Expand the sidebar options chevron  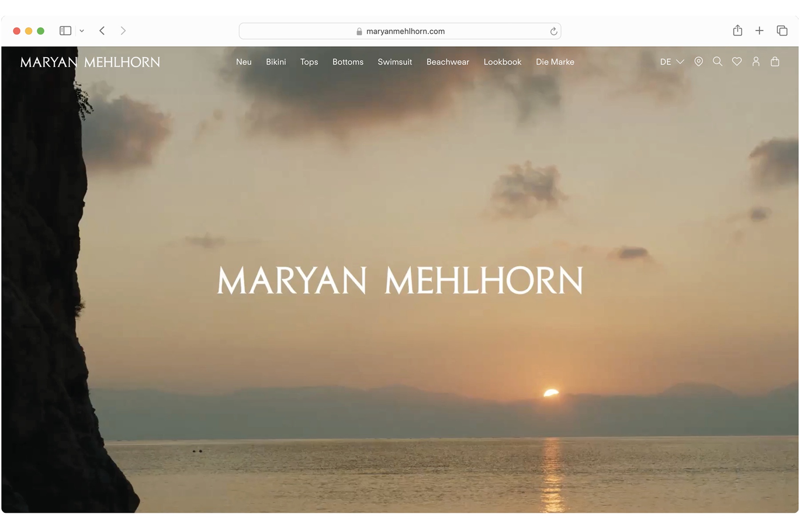[82, 31]
